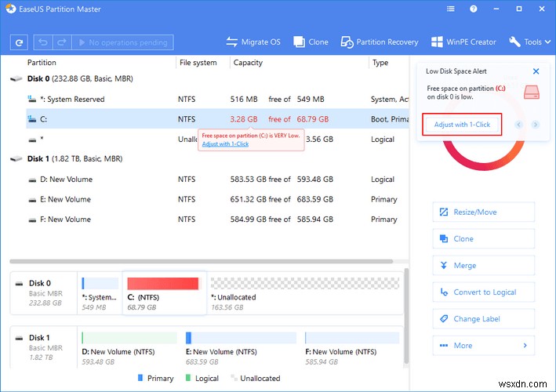The width and height of the screenshot is (556, 392).
Task: Click the EaseUS Partition Master logo icon
Action: (x=11, y=9)
